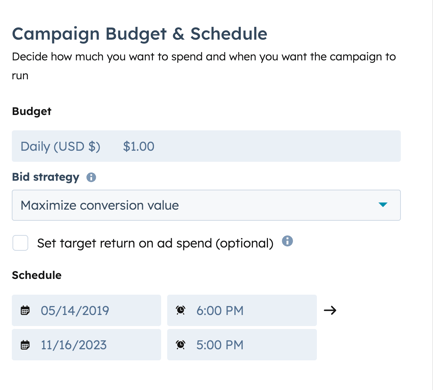The width and height of the screenshot is (433, 390).
Task: Expand bid strategy using the teal caret arrow
Action: click(x=383, y=205)
